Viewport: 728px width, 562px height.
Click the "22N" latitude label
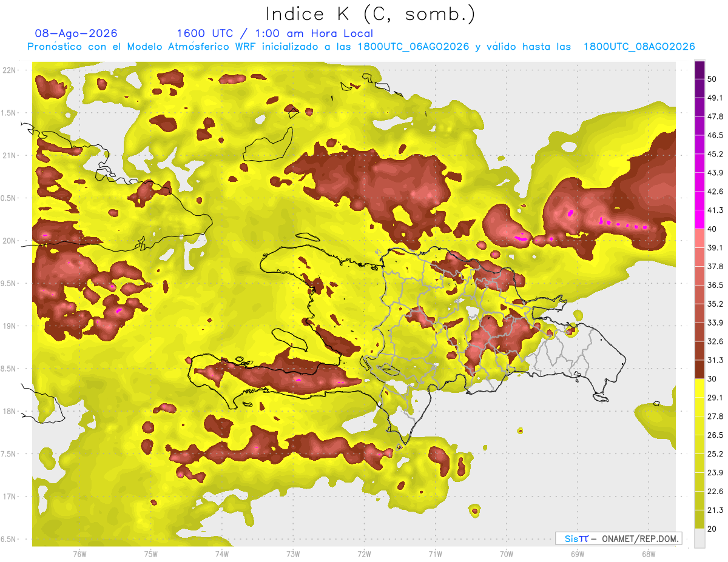tap(10, 70)
